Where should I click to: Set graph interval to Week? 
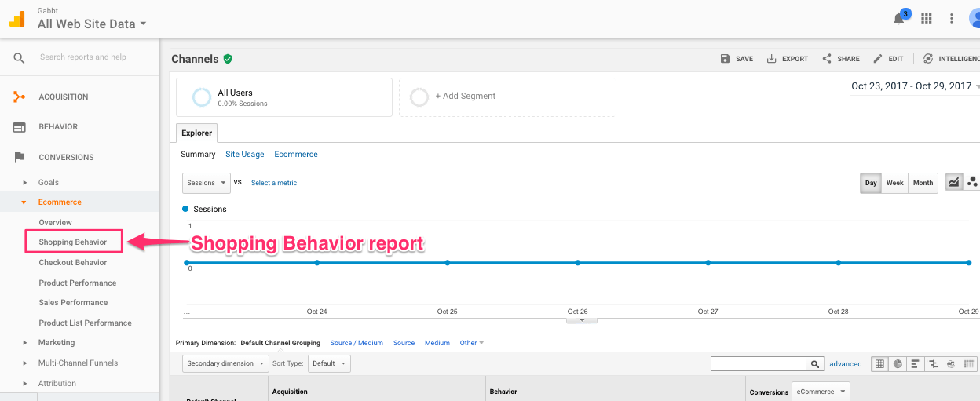click(x=895, y=183)
